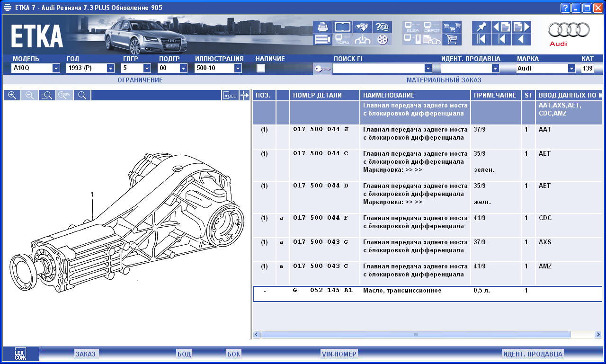Click the МАТЕРИАЛЬНЫЙ ЗАКАЗ link
The width and height of the screenshot is (606, 364).
tap(444, 80)
